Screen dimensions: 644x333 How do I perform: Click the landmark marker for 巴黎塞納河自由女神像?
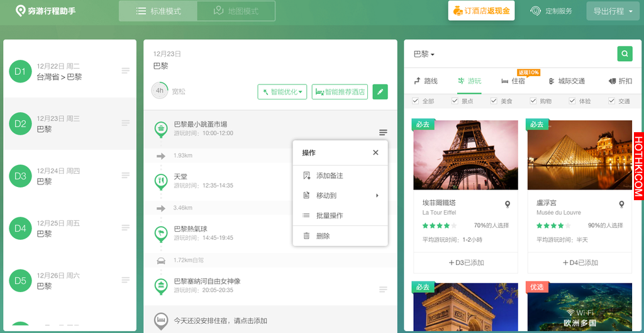point(160,286)
